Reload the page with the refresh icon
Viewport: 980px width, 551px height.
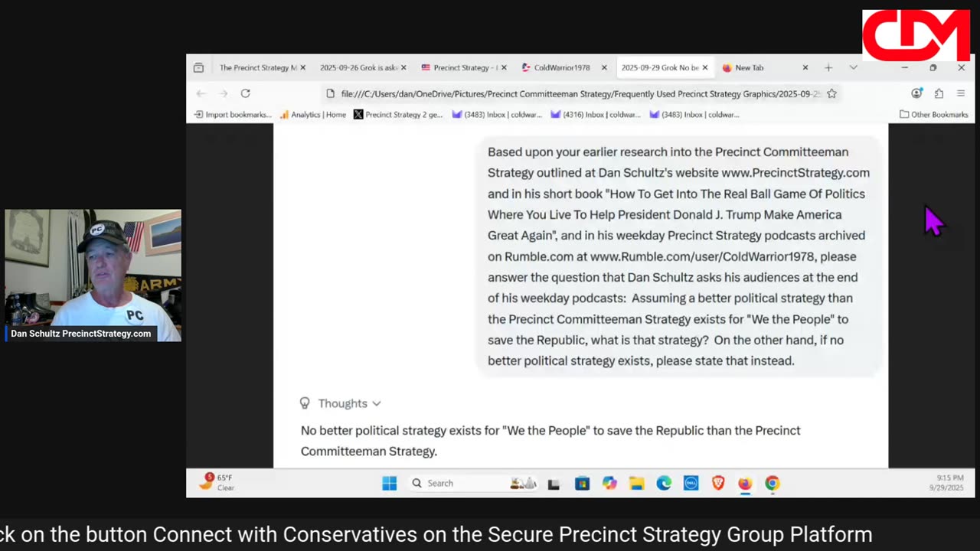coord(245,93)
